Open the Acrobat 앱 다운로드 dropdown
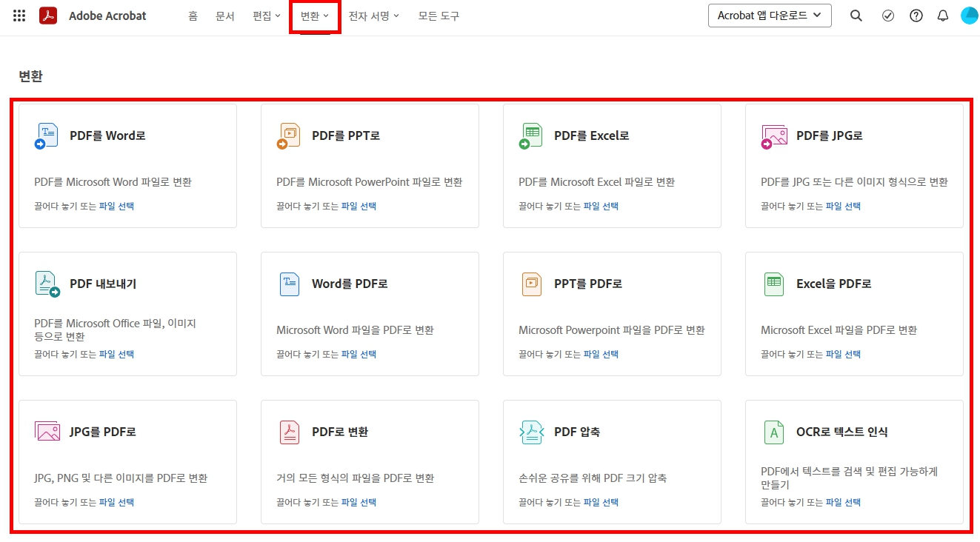Screen dimensions: 980x542 click(770, 16)
